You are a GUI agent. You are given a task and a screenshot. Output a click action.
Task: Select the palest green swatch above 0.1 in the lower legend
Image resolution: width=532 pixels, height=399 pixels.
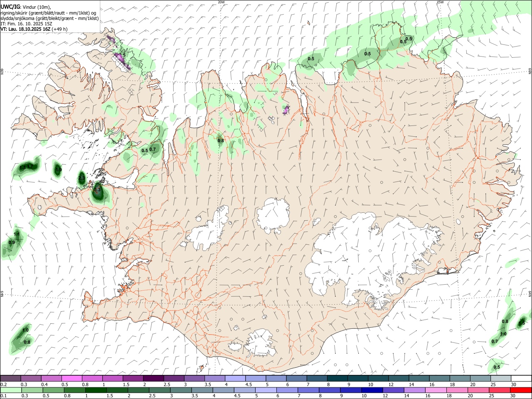tap(10, 390)
